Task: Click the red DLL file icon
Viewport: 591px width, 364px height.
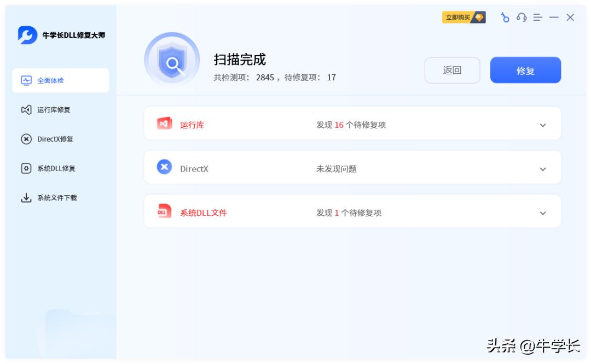Action: [x=164, y=212]
